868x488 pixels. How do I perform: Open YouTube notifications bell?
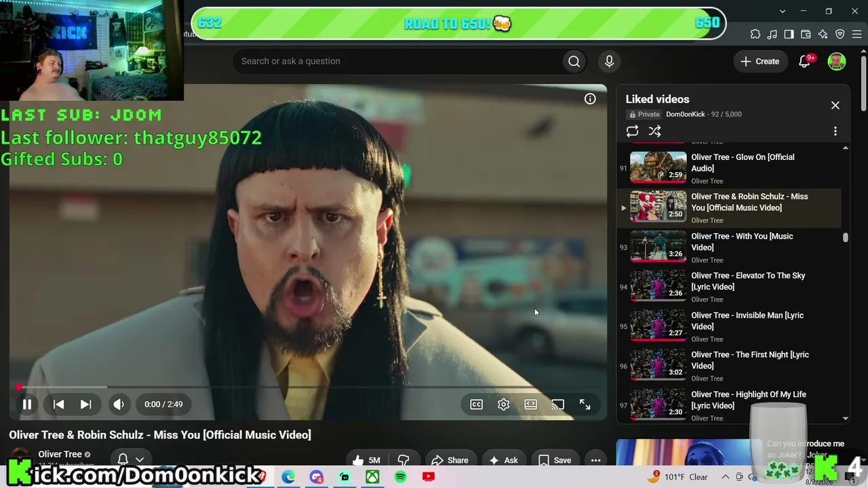tap(805, 61)
